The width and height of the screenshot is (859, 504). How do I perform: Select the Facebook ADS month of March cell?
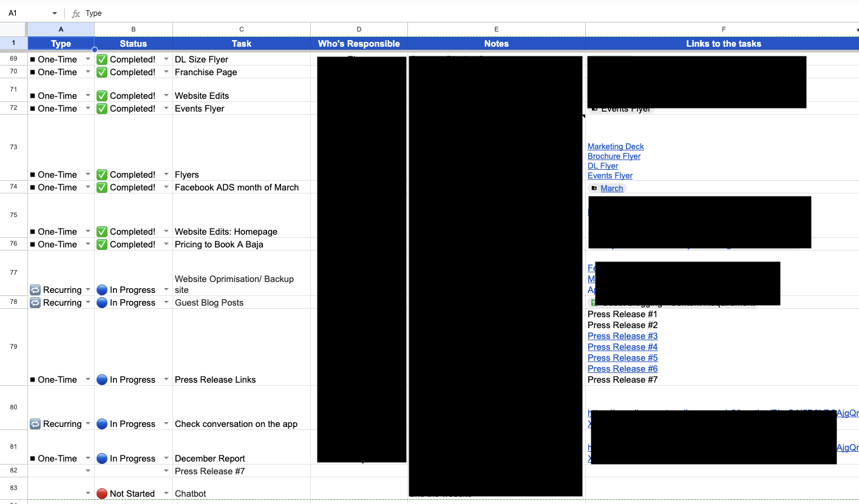pyautogui.click(x=242, y=187)
